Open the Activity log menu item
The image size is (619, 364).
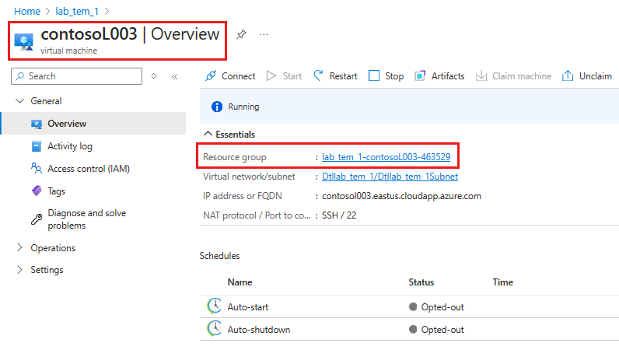[x=69, y=146]
